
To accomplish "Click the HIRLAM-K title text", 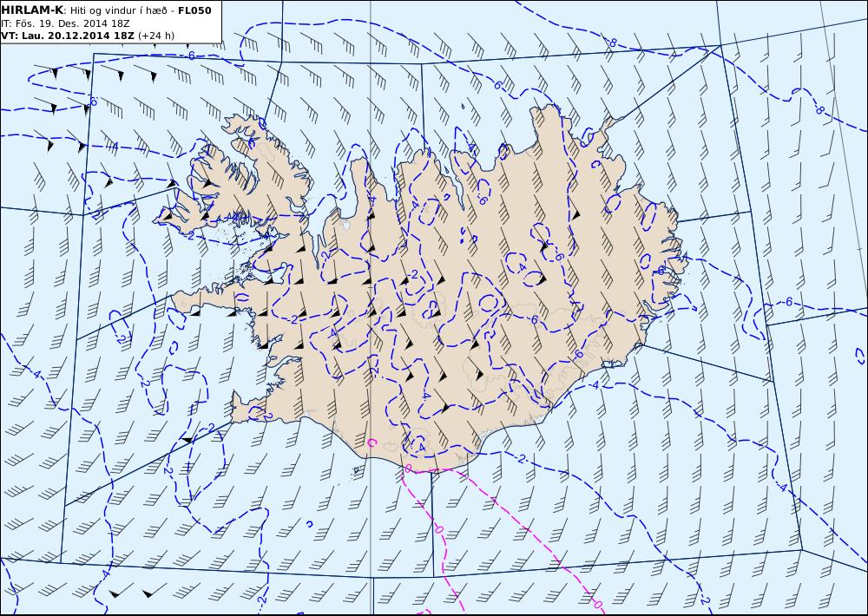I will tap(32, 10).
